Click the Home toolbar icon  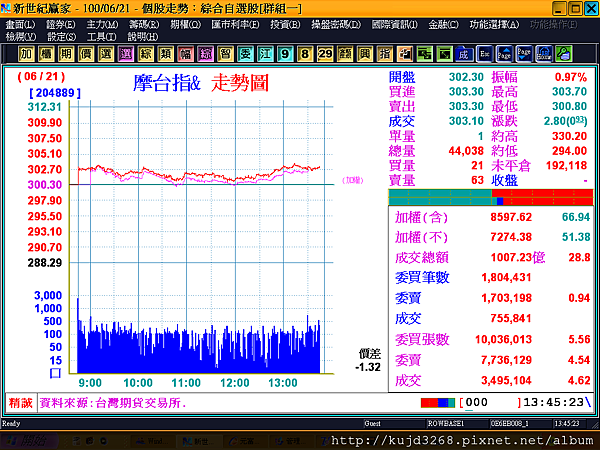pos(544,54)
